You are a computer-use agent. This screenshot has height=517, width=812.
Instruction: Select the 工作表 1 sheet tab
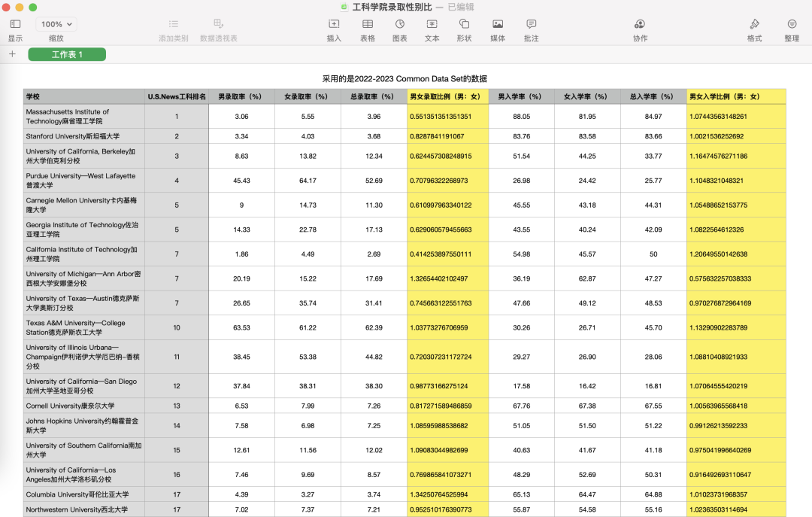click(x=67, y=54)
